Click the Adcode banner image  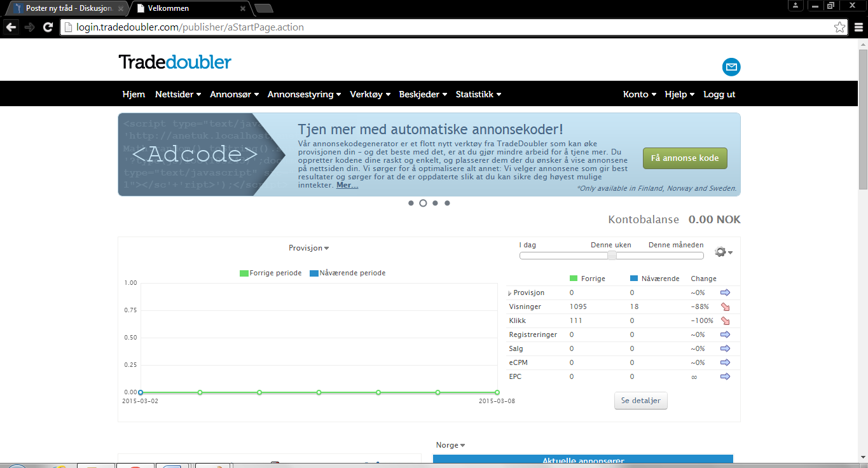(201, 155)
